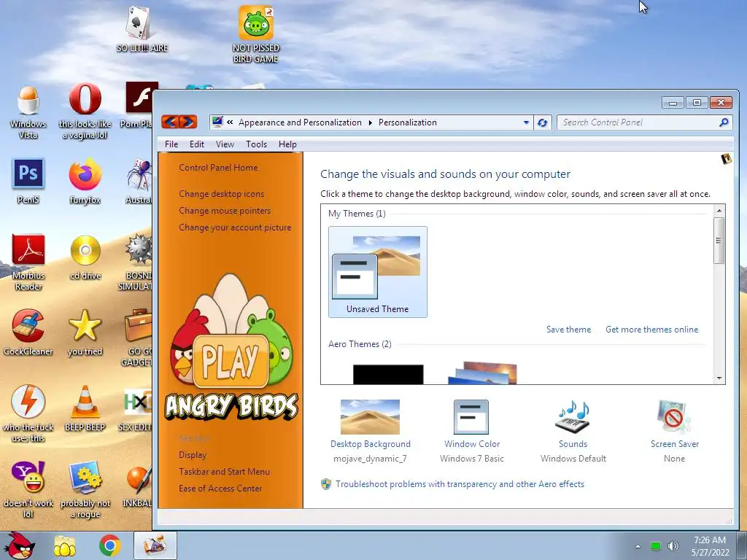Open the address bar history dropdown

[526, 122]
